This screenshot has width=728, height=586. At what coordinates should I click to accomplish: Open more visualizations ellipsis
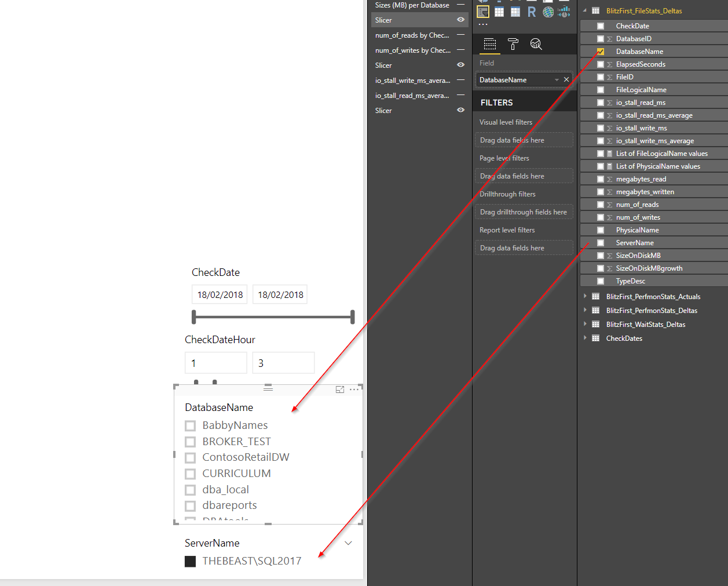pyautogui.click(x=483, y=25)
